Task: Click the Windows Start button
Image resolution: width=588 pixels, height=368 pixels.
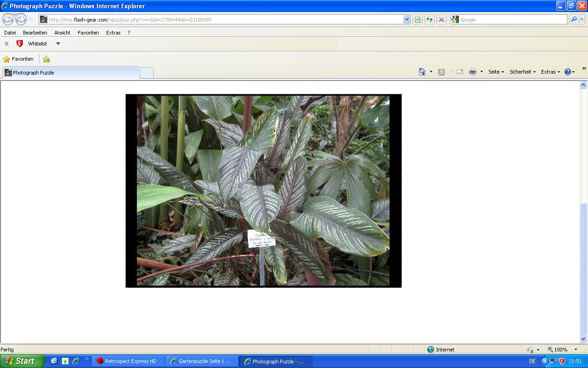Action: tap(22, 361)
